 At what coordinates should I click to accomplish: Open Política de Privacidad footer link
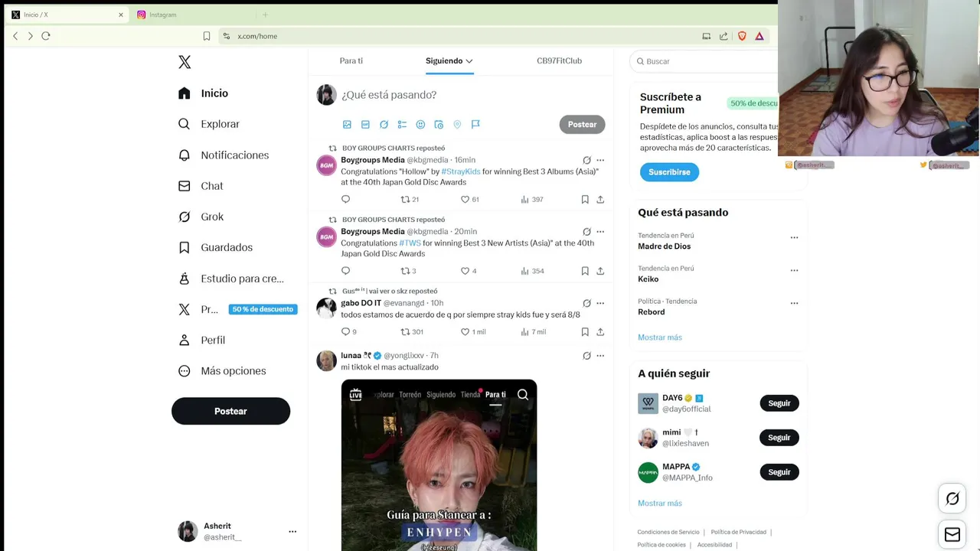click(738, 532)
